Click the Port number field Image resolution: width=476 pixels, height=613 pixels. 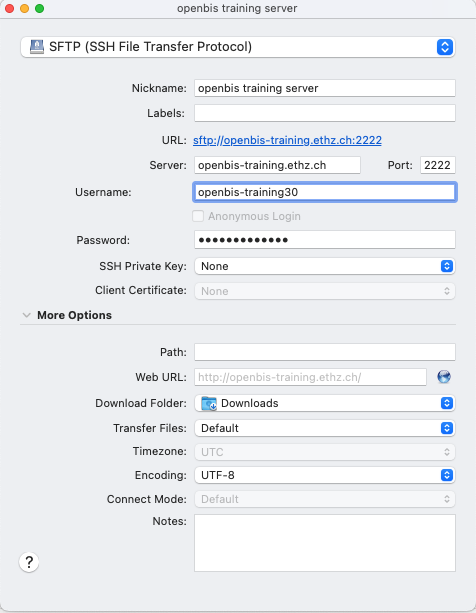[x=437, y=165]
